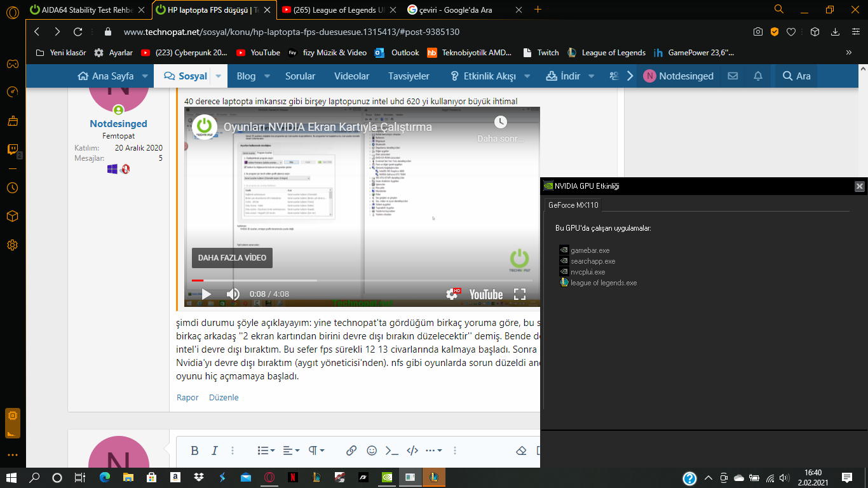Open Notdesinged account menu in navbar
The width and height of the screenshot is (868, 488).
point(678,76)
